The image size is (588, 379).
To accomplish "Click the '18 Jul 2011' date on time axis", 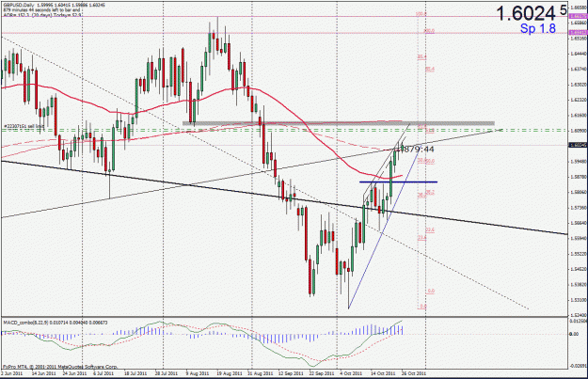I will pos(135,373).
